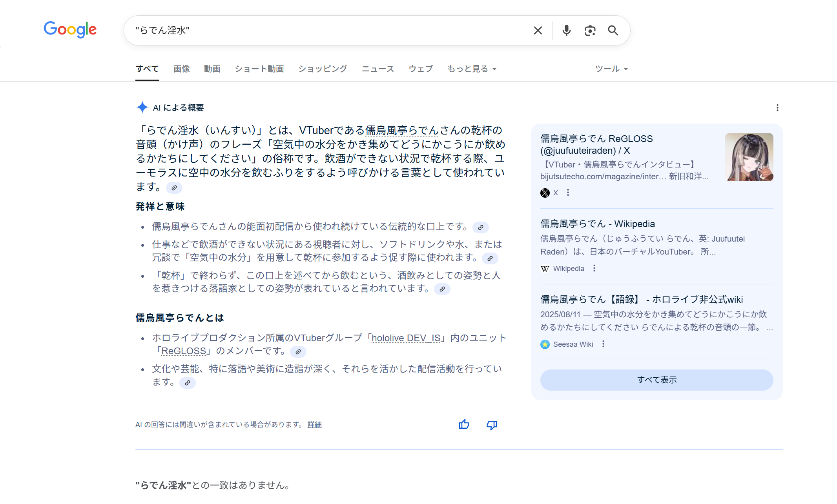Open source link icon after 配信活動を行っています
The image size is (837, 504).
(188, 383)
